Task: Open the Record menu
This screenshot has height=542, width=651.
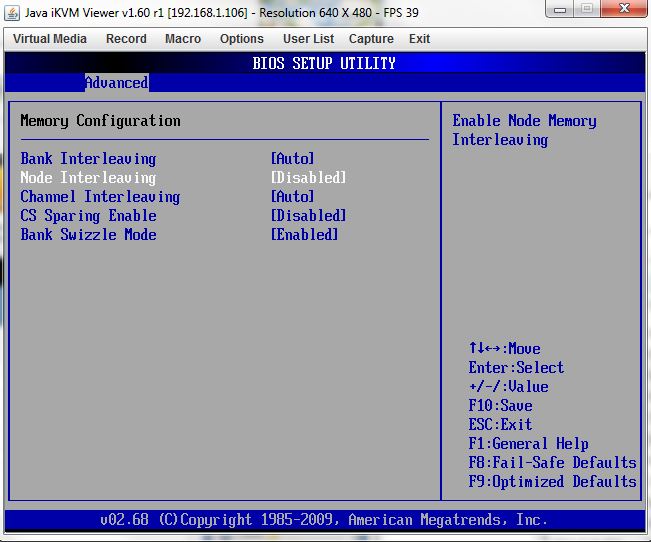Action: pyautogui.click(x=126, y=39)
